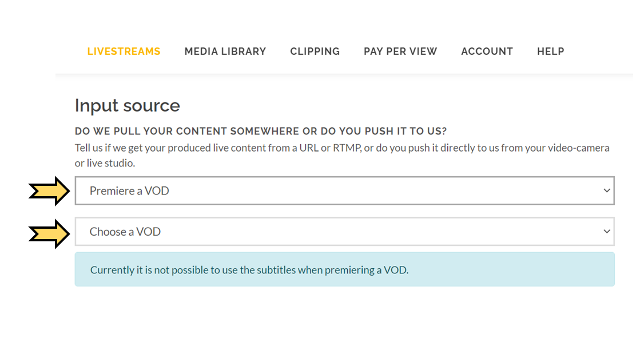The width and height of the screenshot is (644, 362).
Task: Click the Help link
Action: [551, 51]
